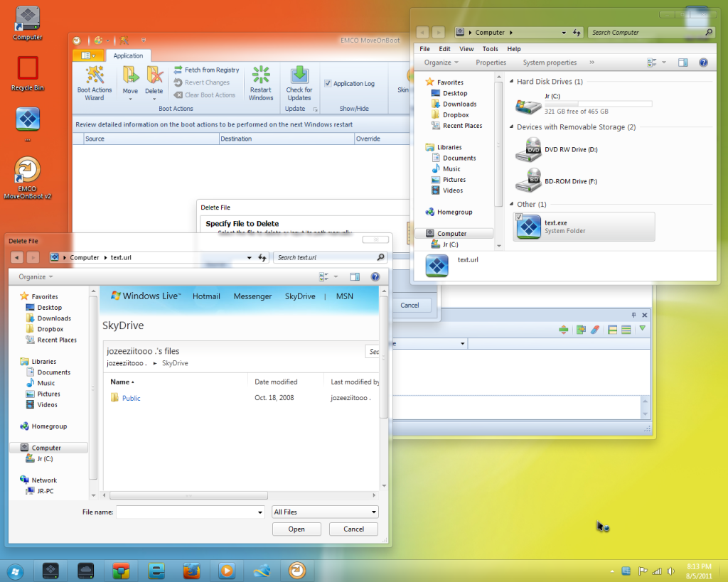
Task: Open the Edit menu in Computer window
Action: (x=444, y=49)
